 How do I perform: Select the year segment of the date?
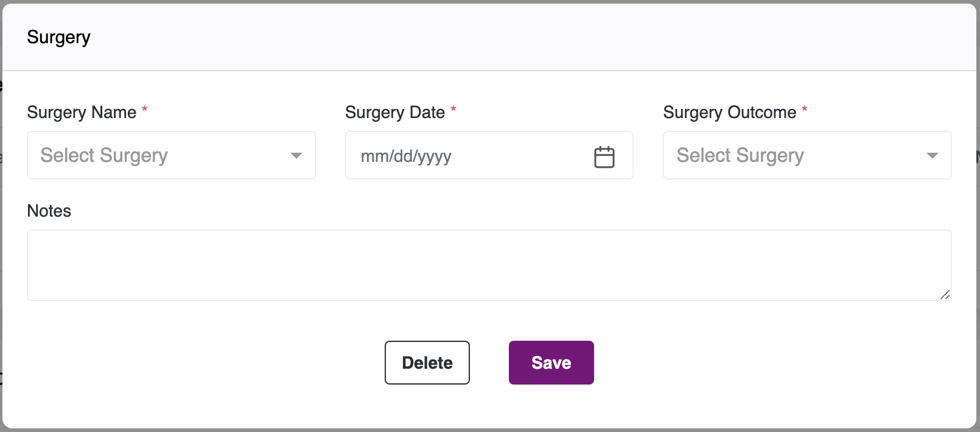[435, 156]
